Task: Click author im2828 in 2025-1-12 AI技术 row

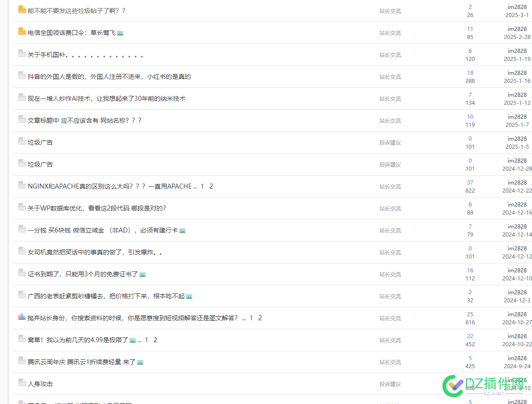Action: [x=517, y=95]
